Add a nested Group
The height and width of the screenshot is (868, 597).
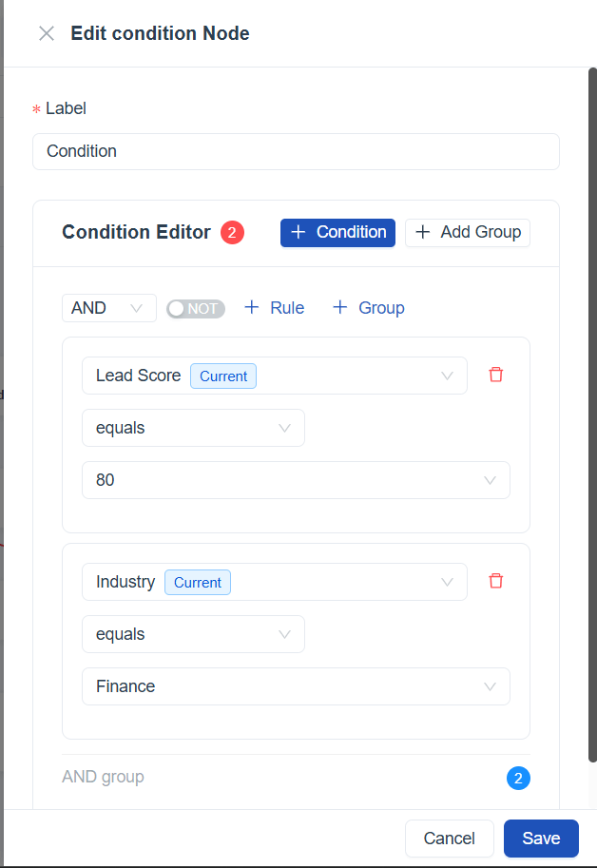click(x=368, y=308)
